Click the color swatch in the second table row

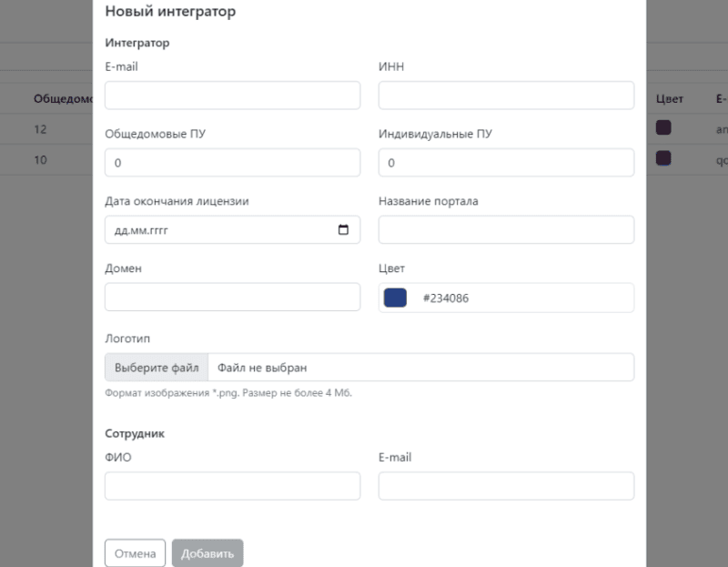[x=662, y=158]
